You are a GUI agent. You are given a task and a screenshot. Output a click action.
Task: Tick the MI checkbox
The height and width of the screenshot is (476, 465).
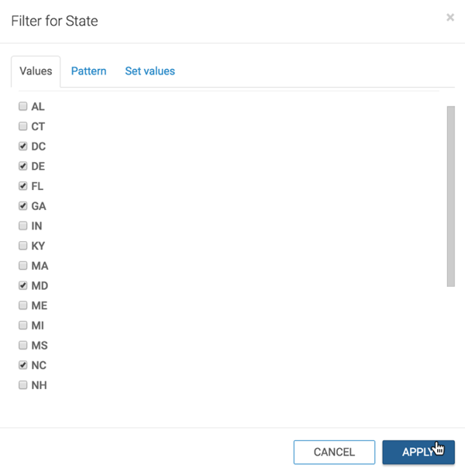pos(22,326)
